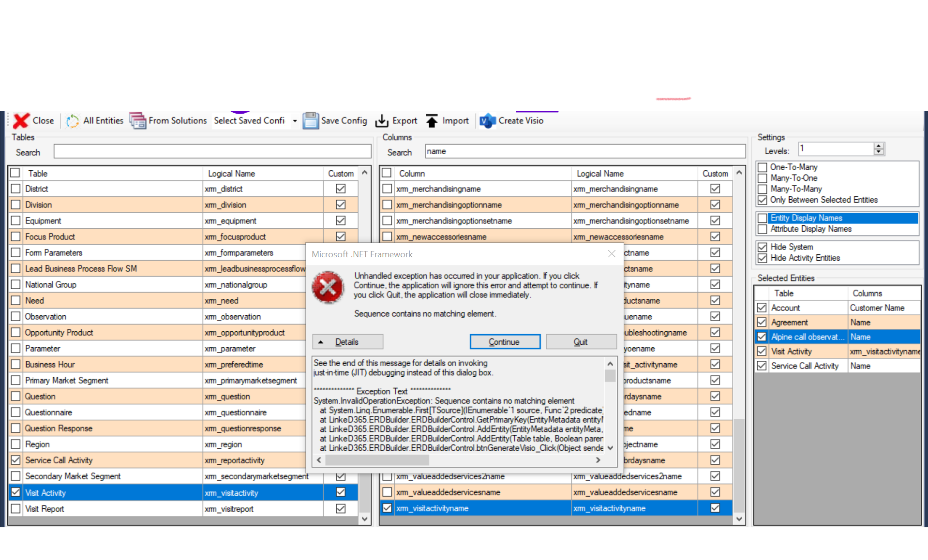Uncheck the Hide System option
This screenshot has height=560, width=928.
click(x=763, y=247)
